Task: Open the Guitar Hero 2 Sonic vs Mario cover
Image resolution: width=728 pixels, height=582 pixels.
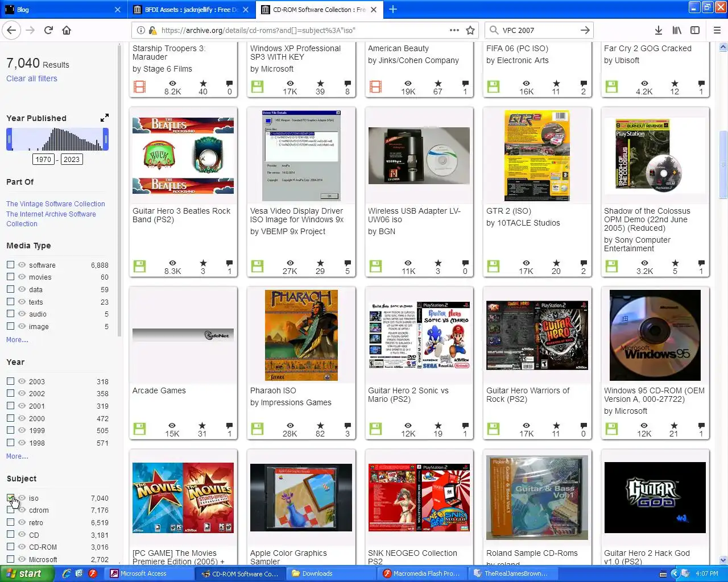Action: point(419,335)
